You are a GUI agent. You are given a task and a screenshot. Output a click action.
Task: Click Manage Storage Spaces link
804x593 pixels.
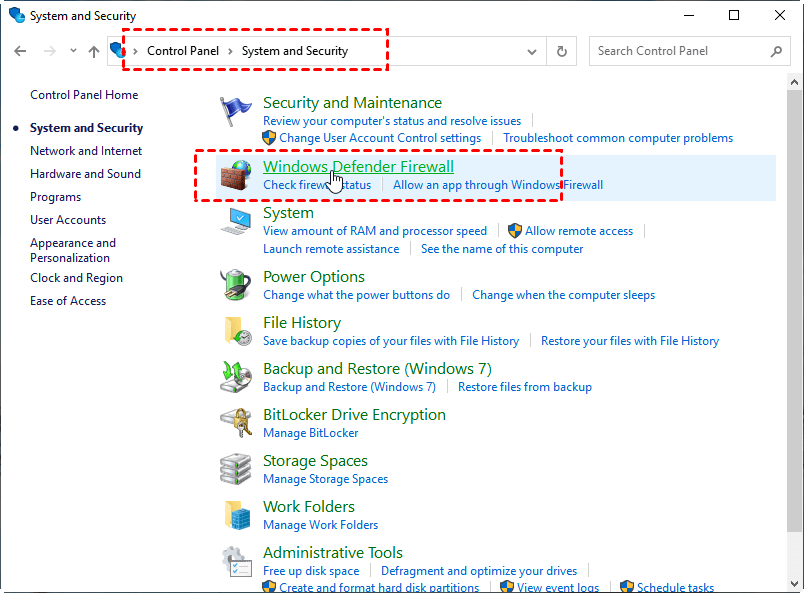point(326,479)
